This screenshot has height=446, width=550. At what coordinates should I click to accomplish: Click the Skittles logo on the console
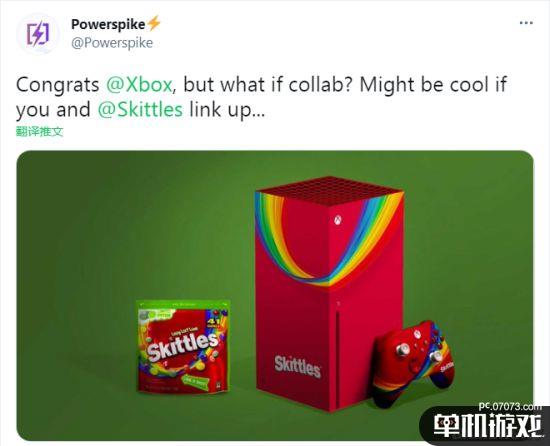(297, 366)
